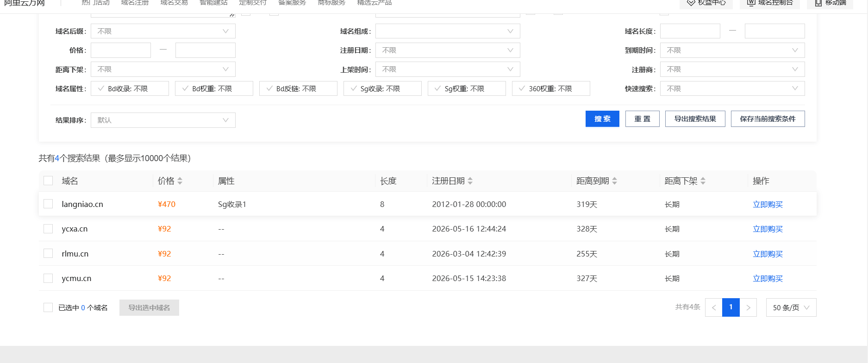
Task: Select the langniao.cn row checkbox
Action: [48, 204]
